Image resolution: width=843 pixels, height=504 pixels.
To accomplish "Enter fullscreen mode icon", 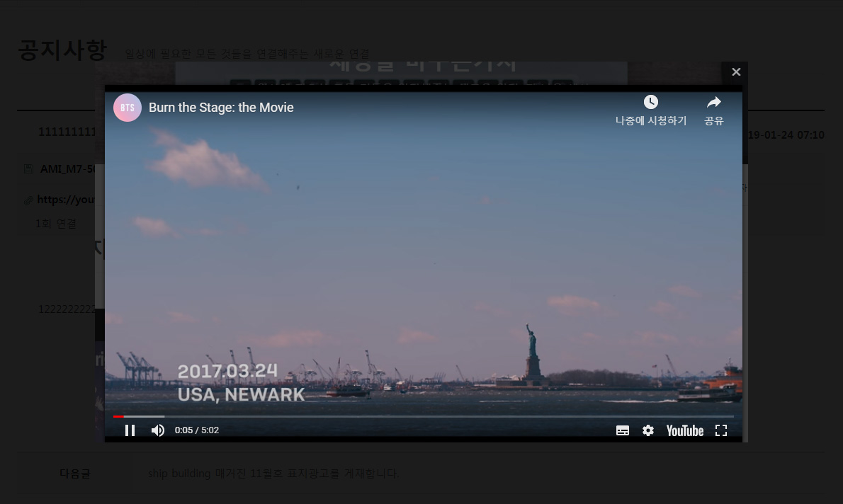I will [721, 430].
